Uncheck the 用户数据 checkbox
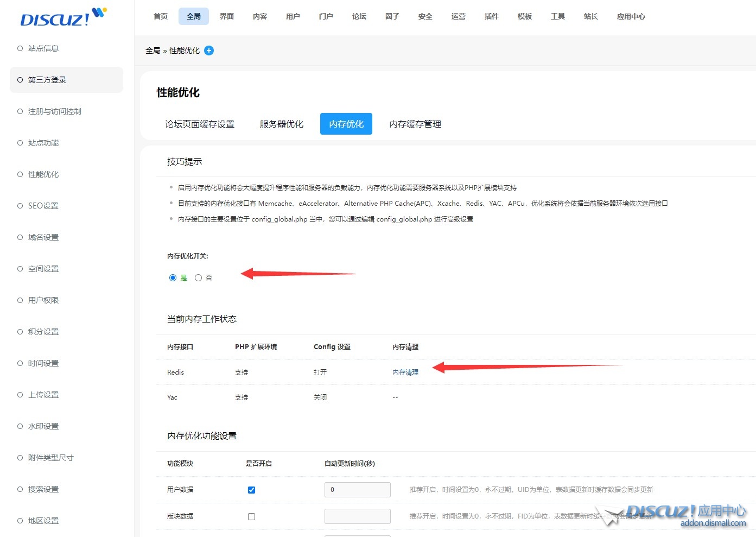 pyautogui.click(x=251, y=490)
